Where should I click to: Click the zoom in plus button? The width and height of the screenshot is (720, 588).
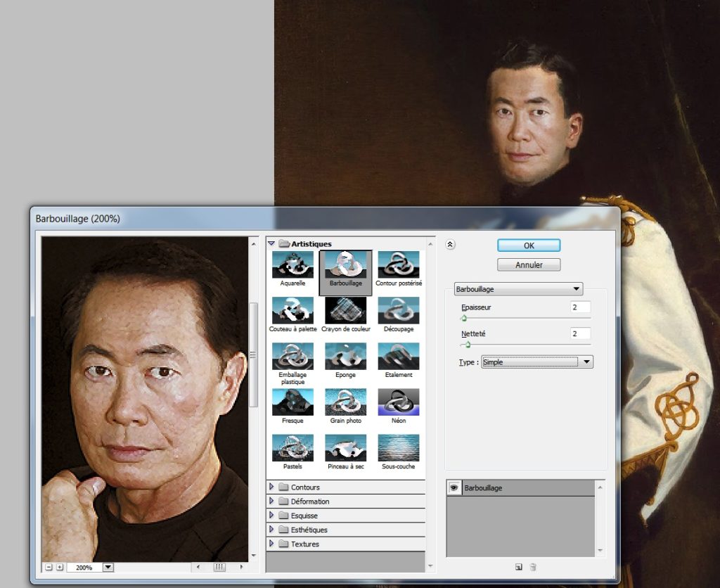tap(60, 567)
